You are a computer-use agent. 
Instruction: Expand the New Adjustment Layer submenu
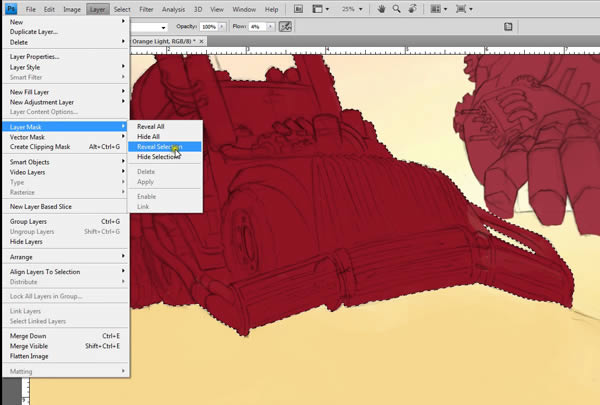tap(66, 102)
